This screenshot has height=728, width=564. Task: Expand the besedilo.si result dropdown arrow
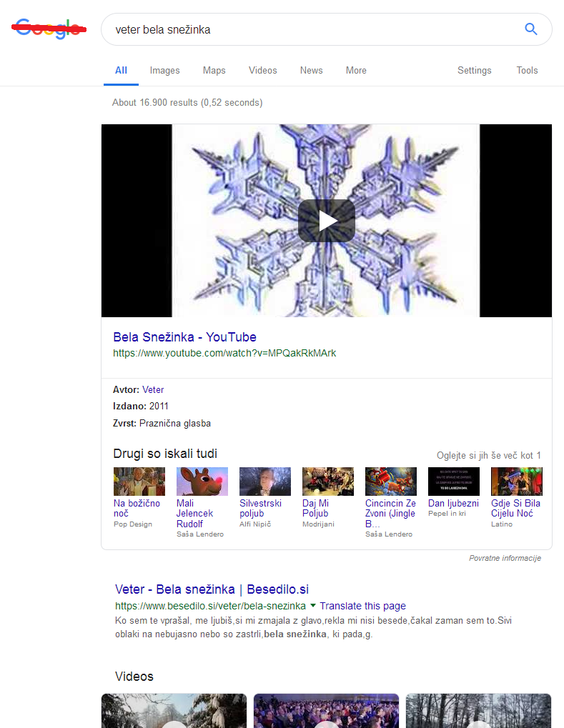click(313, 606)
